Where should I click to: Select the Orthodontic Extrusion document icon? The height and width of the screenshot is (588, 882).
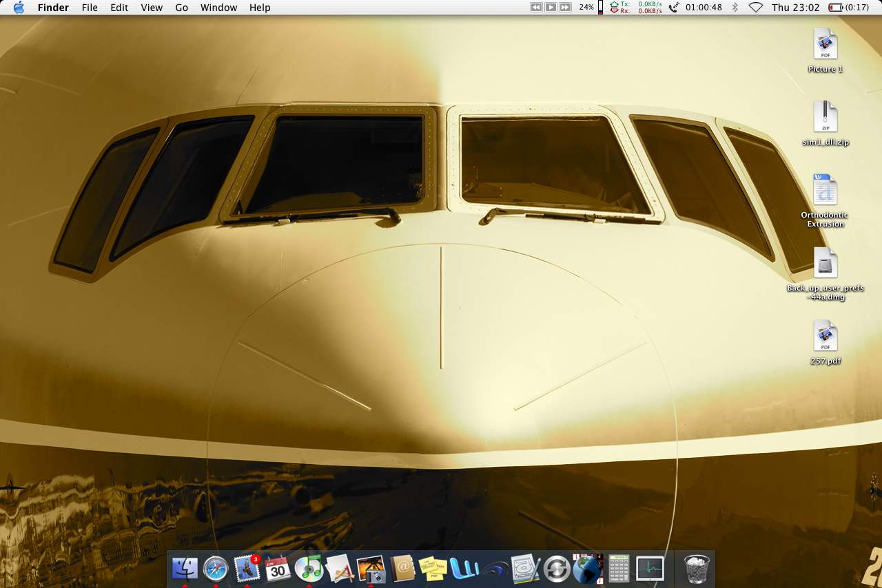(x=825, y=190)
